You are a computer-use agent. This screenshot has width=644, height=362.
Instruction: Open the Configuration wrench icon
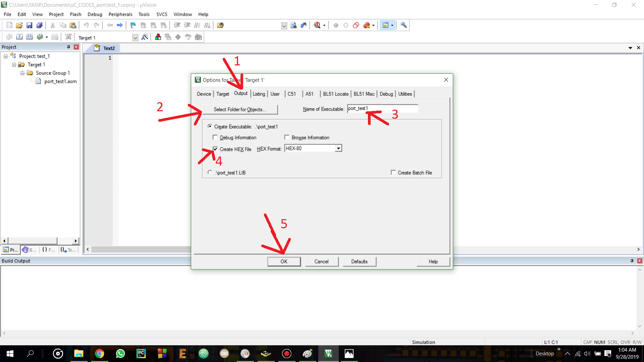click(x=404, y=25)
